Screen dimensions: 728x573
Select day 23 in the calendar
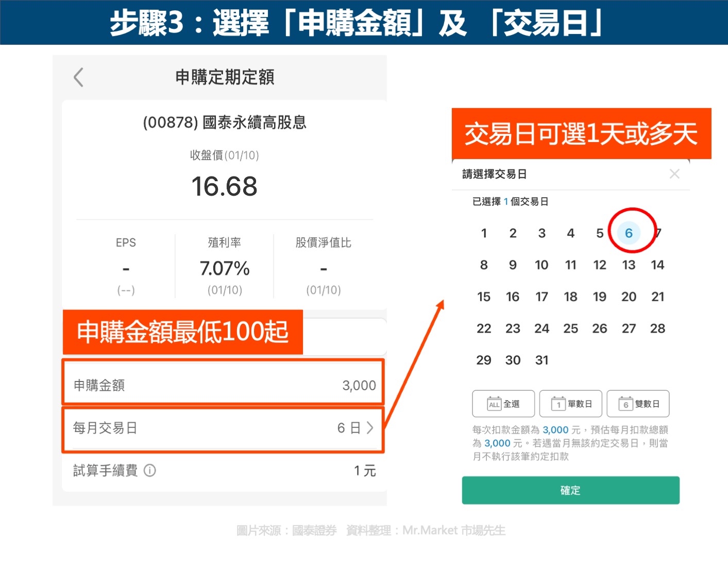click(513, 328)
